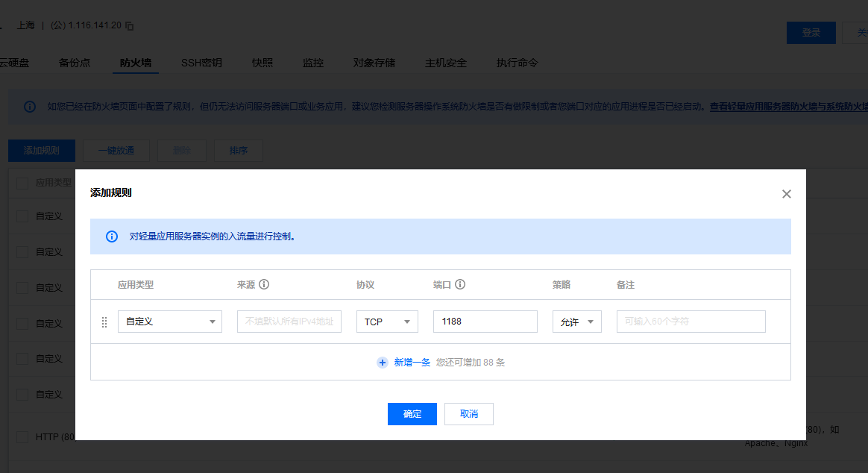
Task: Click the 端口 field containing 1188
Action: point(485,322)
